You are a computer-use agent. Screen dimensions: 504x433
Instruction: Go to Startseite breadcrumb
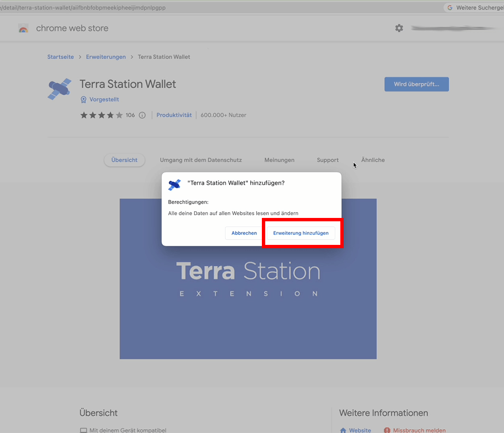(61, 57)
